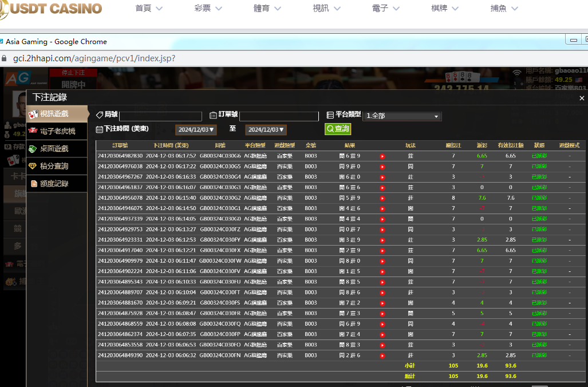Focus the 訂單號 order number input field
588x387 pixels.
click(x=279, y=116)
